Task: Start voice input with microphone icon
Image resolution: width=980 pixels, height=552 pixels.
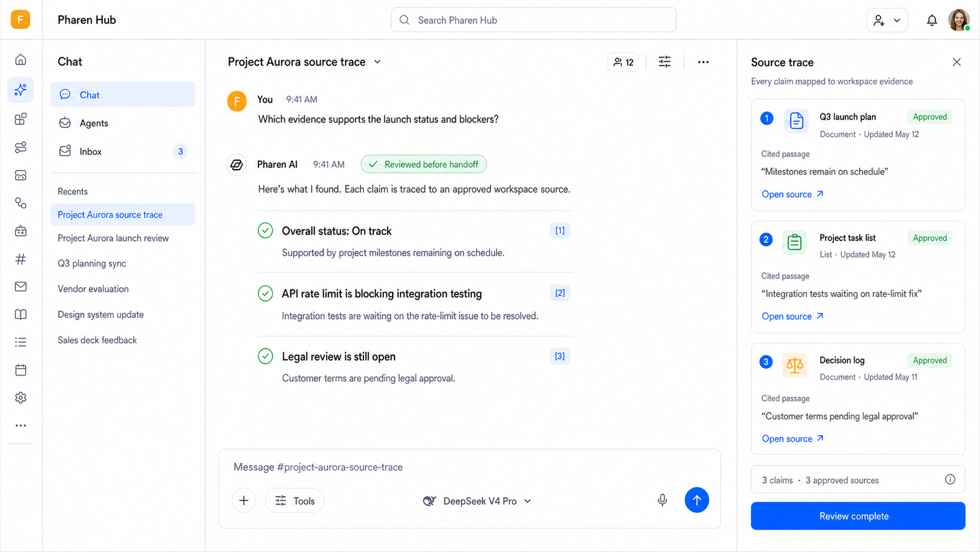Action: (662, 500)
